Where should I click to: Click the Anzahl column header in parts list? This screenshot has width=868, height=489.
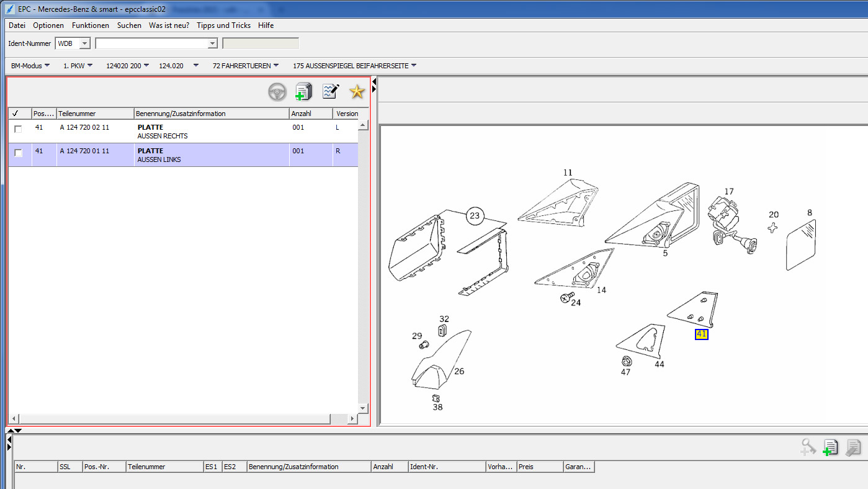(x=311, y=114)
